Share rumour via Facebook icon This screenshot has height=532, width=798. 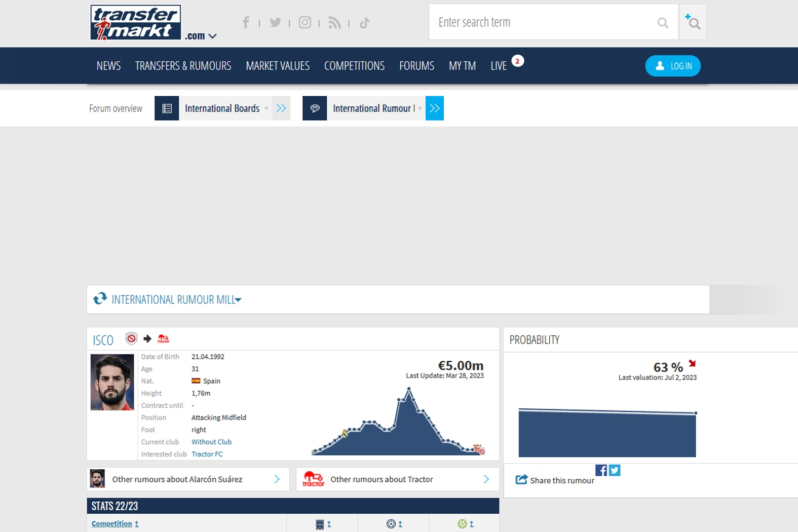pos(601,470)
